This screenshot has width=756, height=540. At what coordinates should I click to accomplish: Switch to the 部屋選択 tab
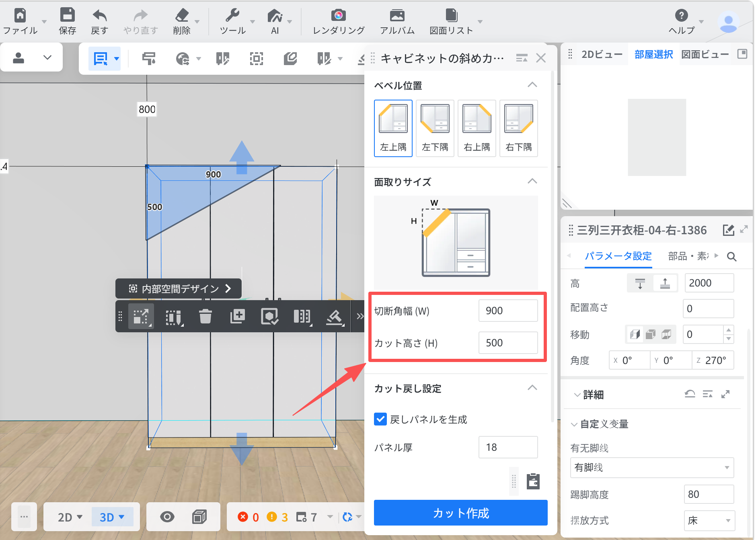click(653, 54)
